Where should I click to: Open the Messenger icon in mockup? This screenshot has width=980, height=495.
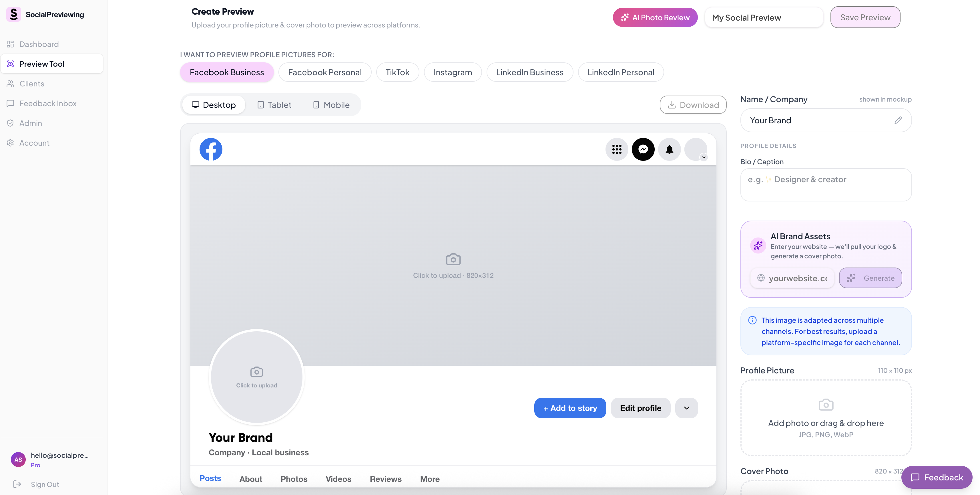click(x=643, y=149)
